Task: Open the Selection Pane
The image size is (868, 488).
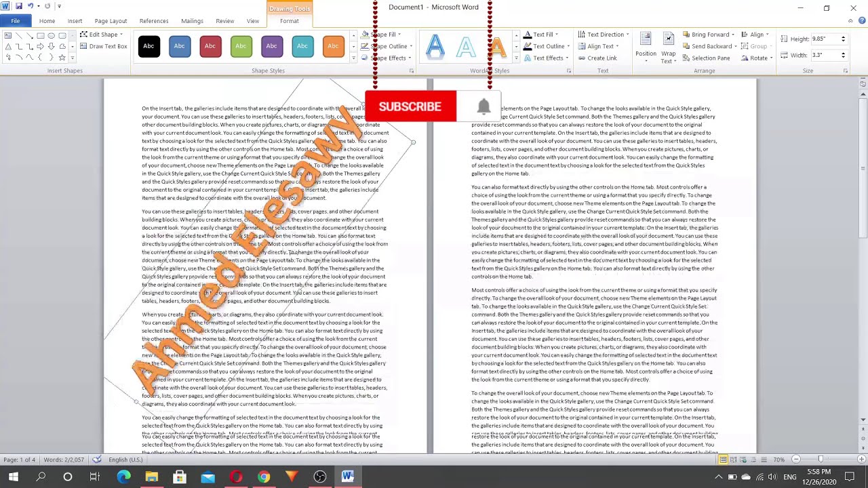Action: pos(706,58)
